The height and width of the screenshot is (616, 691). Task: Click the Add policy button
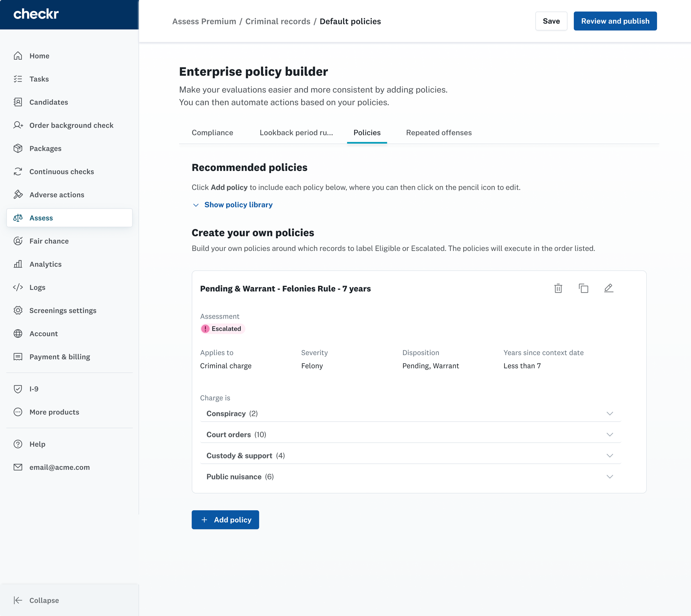pyautogui.click(x=225, y=520)
